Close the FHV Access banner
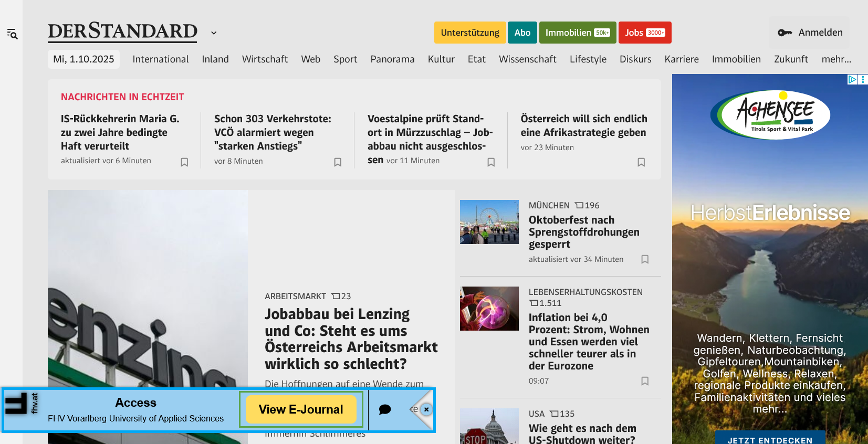 click(x=426, y=409)
